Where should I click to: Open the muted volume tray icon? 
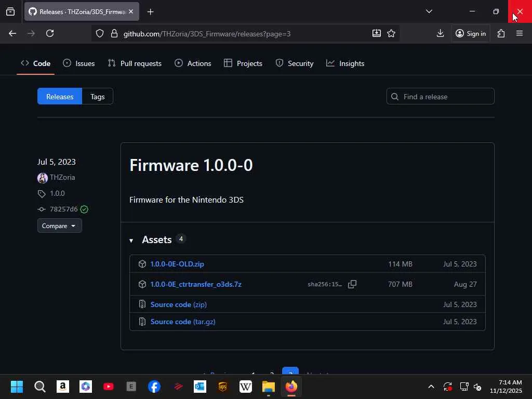(477, 387)
